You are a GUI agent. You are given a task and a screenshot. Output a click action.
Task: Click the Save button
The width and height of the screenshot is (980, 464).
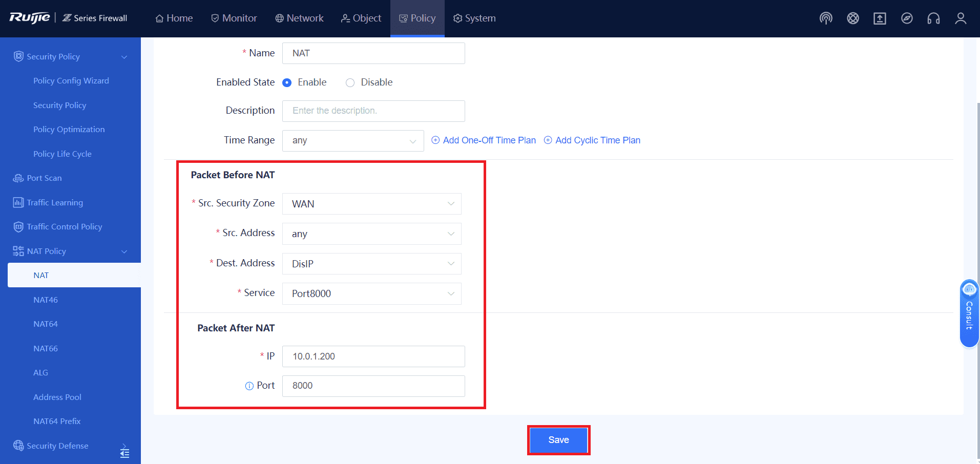coord(558,440)
